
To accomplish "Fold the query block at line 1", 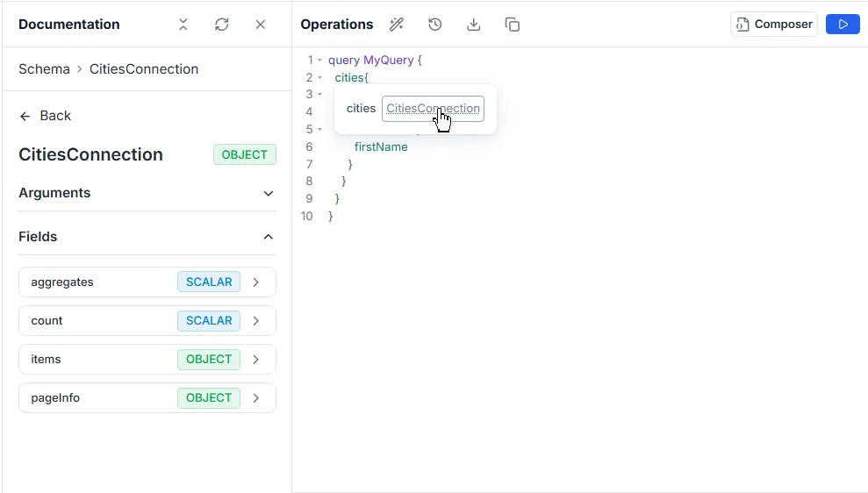I will pos(320,61).
